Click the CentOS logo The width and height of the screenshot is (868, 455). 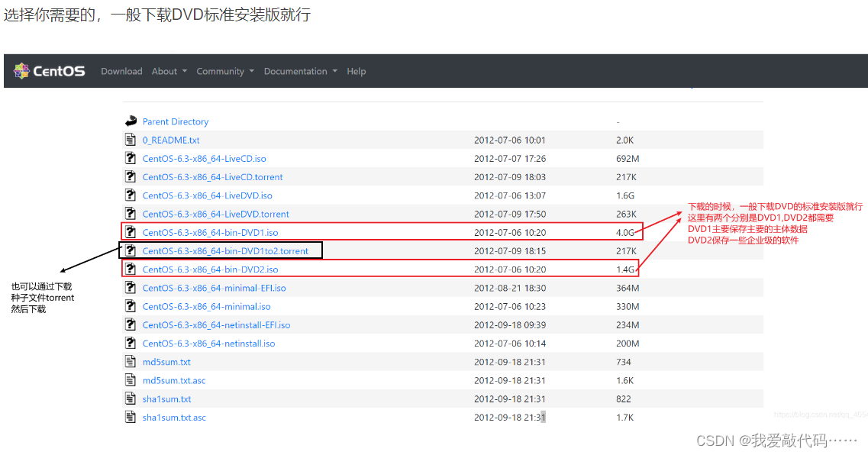50,71
